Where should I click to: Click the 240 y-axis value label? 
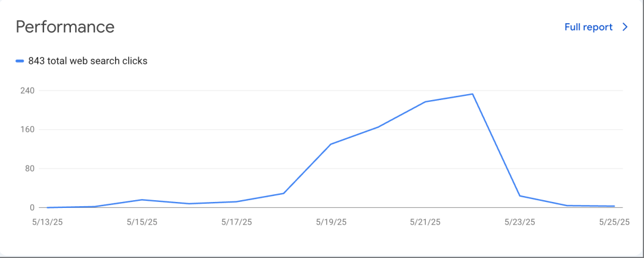pos(28,91)
